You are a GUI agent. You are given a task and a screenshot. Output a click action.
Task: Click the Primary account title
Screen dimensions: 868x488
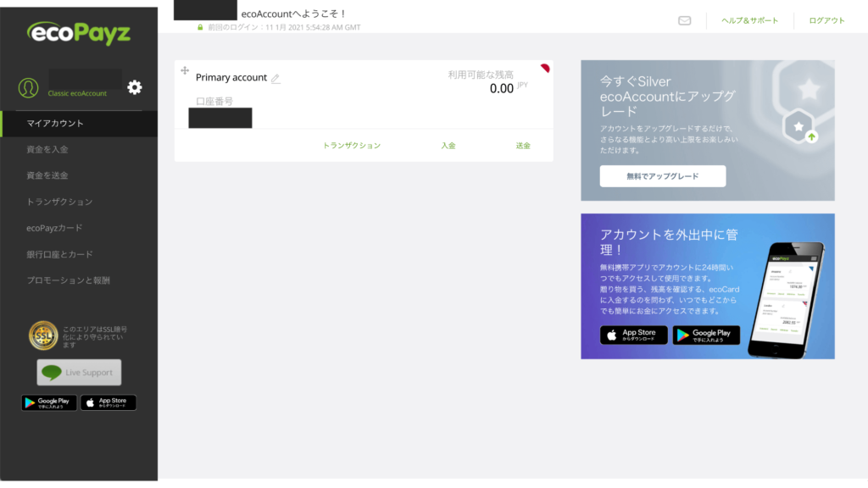point(231,77)
